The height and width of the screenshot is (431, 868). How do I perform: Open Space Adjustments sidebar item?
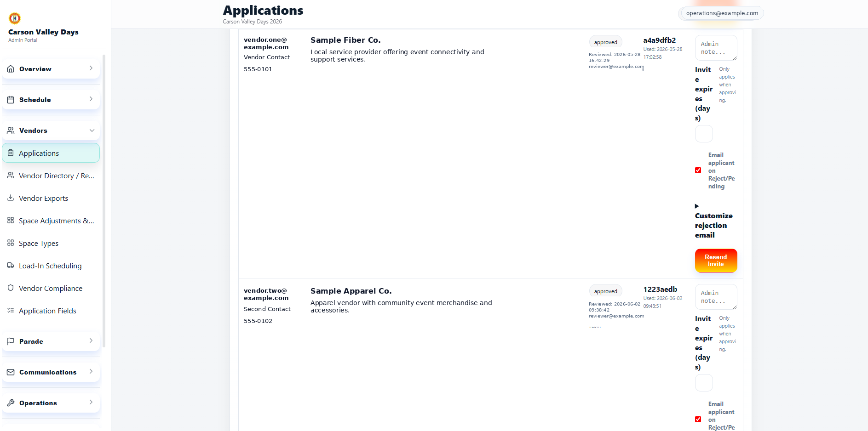pyautogui.click(x=51, y=221)
